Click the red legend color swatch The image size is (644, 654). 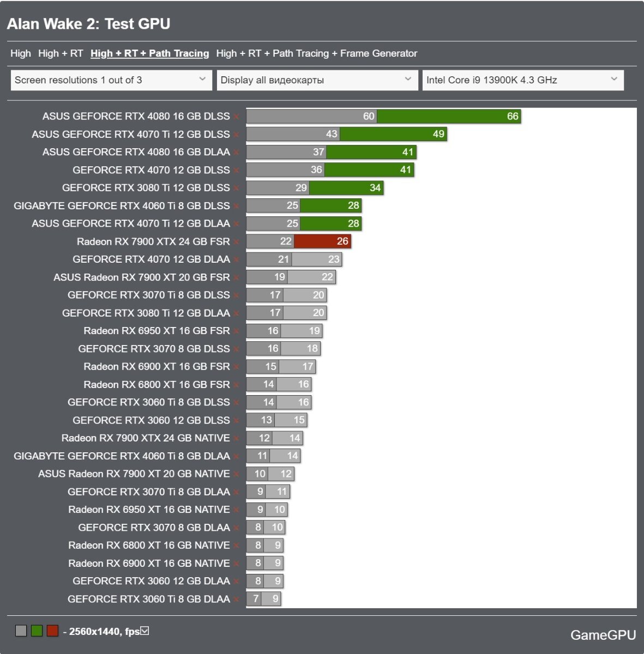pyautogui.click(x=52, y=631)
